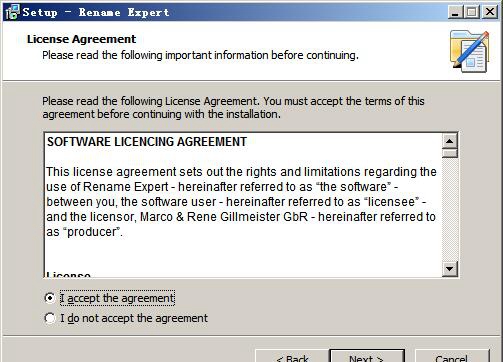This screenshot has width=503, height=362.
Task: Click the Rename Expert folder-and-pencil wizard icon
Action: point(469,51)
